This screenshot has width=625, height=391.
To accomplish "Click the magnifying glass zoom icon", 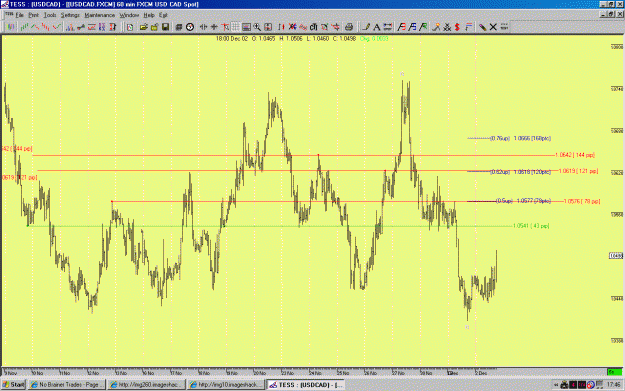I will 257,27.
